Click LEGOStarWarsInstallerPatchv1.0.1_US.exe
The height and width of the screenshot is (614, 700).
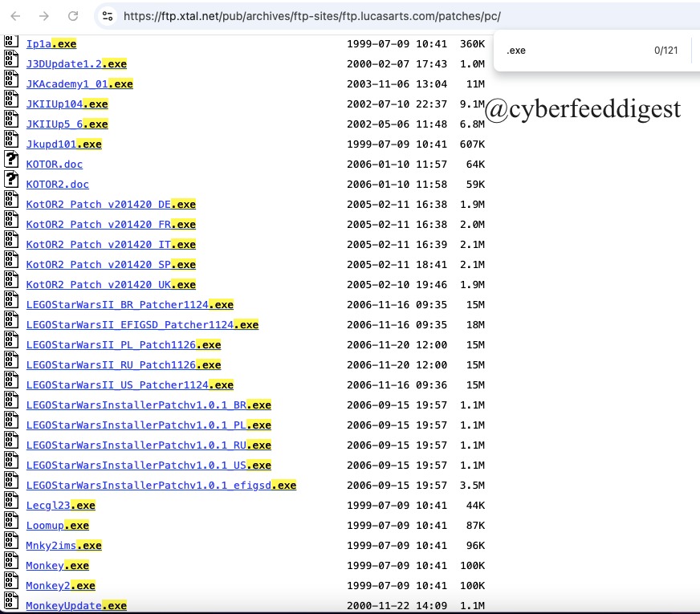[149, 466]
